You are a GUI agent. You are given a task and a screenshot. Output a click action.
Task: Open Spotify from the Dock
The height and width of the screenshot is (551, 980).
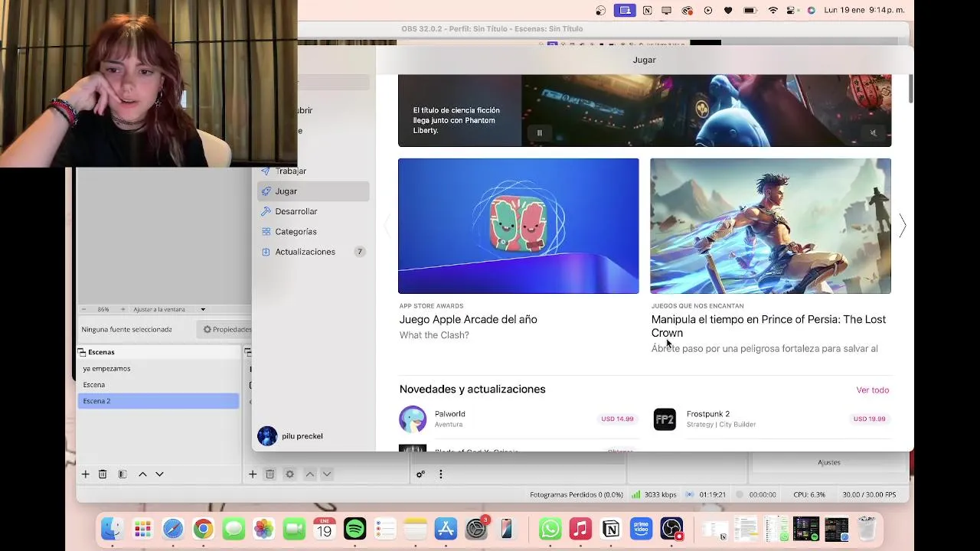click(x=354, y=529)
